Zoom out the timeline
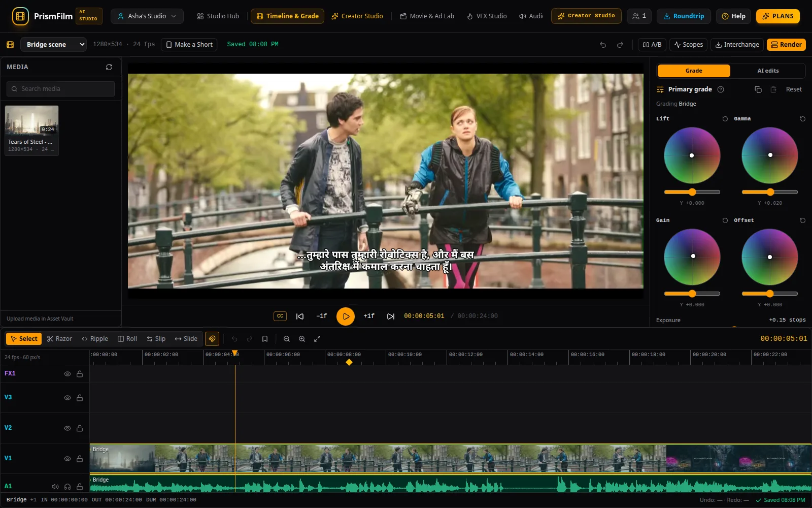This screenshot has height=508, width=812. tap(287, 339)
